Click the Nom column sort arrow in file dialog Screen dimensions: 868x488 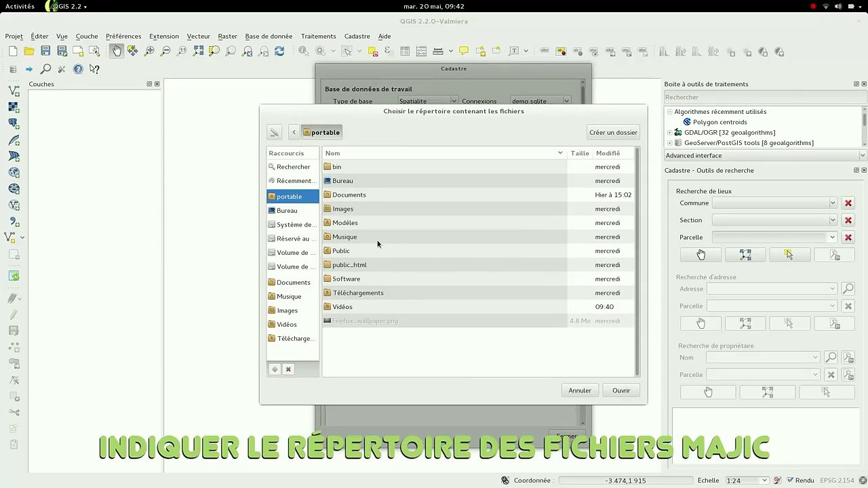click(560, 153)
